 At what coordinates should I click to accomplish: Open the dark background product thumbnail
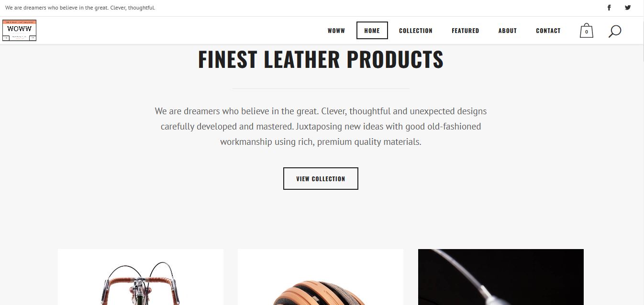tap(501, 277)
